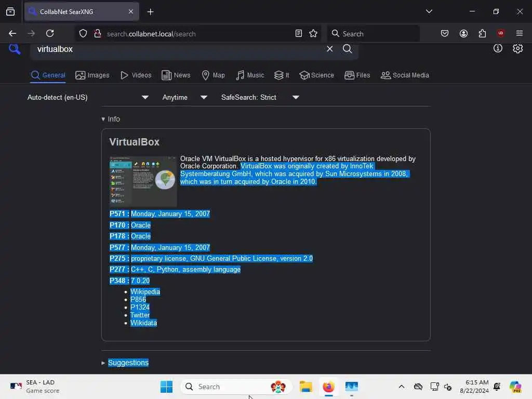Switch to Music search tab
This screenshot has width=532, height=399.
point(250,75)
